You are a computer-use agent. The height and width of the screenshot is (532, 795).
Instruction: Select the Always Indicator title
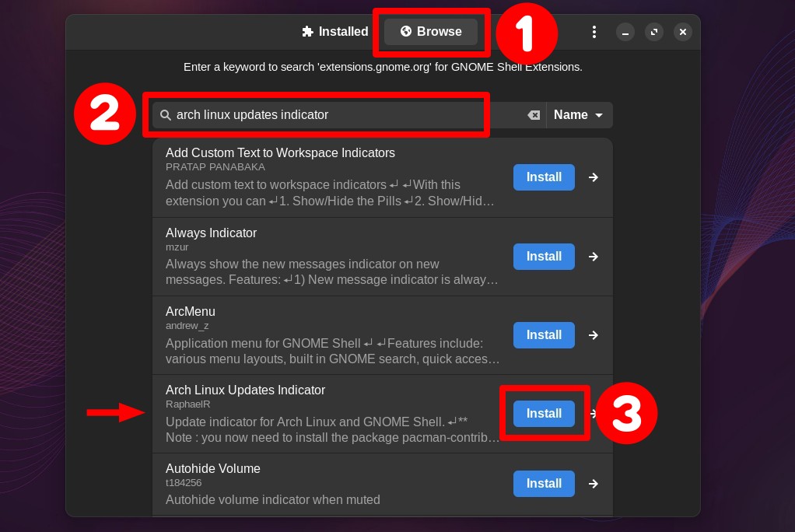pyautogui.click(x=211, y=233)
